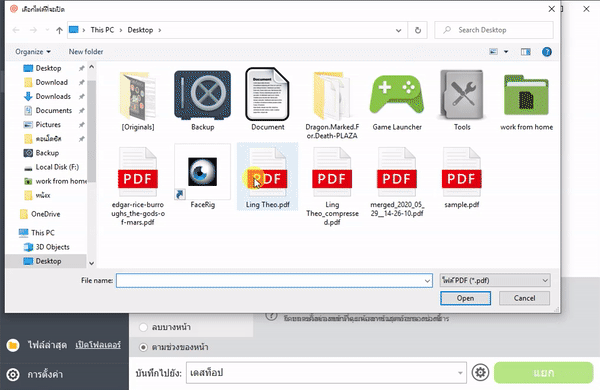
Task: Select work from home in navigation pane
Action: (55, 181)
